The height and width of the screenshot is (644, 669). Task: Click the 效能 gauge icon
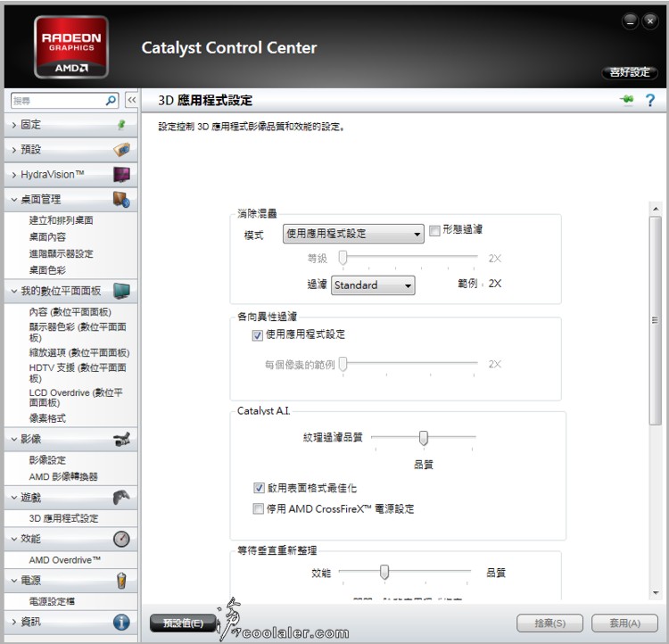pyautogui.click(x=121, y=539)
